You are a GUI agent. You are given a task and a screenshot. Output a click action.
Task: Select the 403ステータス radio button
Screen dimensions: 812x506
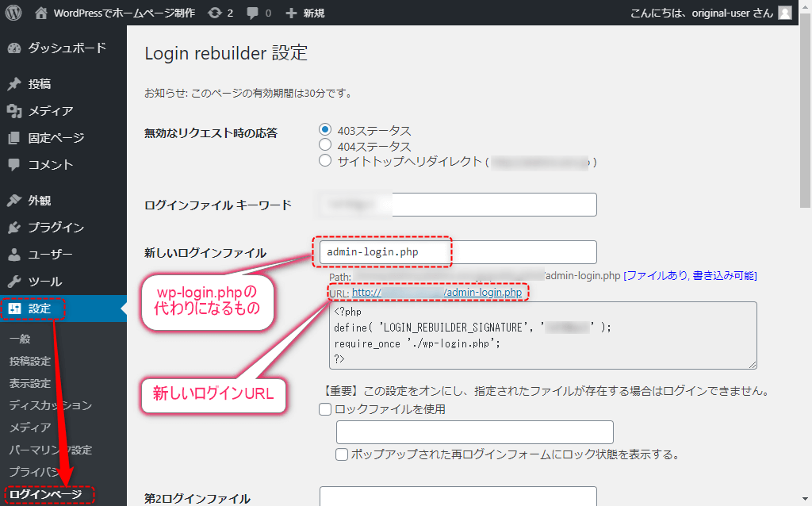coord(324,129)
